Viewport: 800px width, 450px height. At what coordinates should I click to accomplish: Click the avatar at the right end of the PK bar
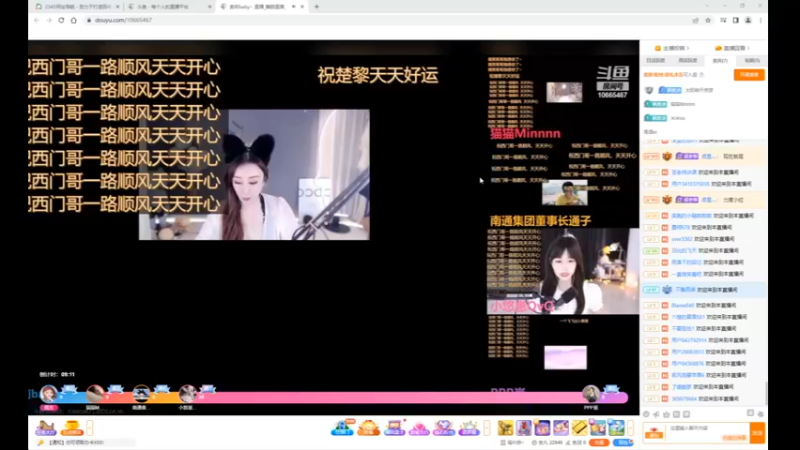point(591,394)
